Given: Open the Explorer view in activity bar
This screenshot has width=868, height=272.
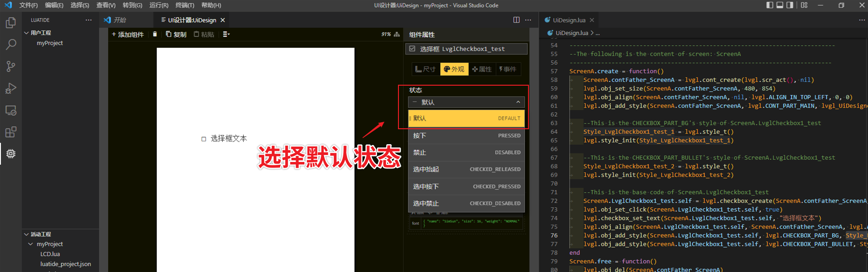Looking at the screenshot, I should point(11,22).
